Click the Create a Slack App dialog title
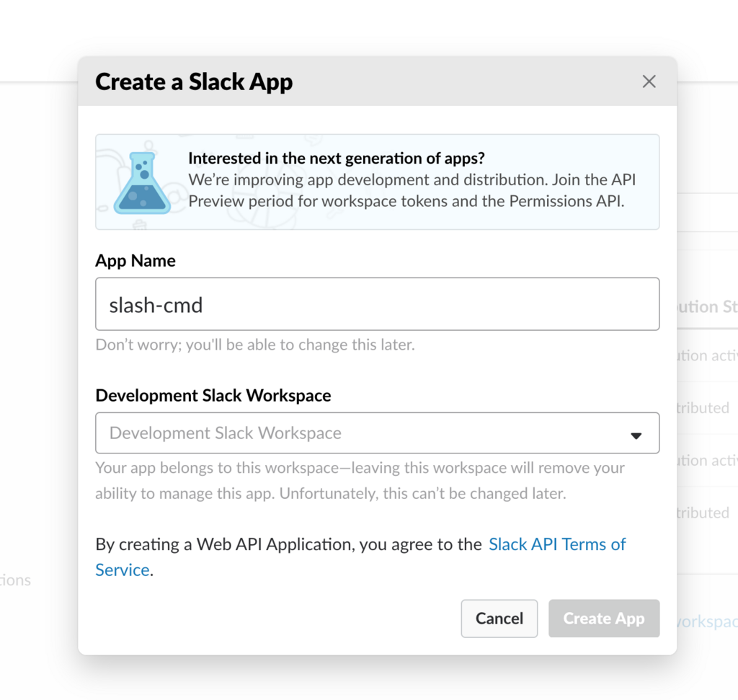This screenshot has width=738, height=700. 194,81
